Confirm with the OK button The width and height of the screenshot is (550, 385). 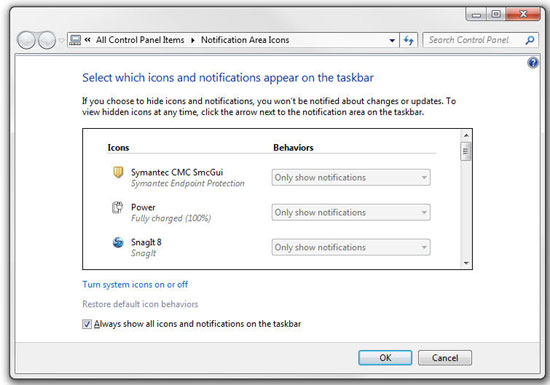pos(385,358)
